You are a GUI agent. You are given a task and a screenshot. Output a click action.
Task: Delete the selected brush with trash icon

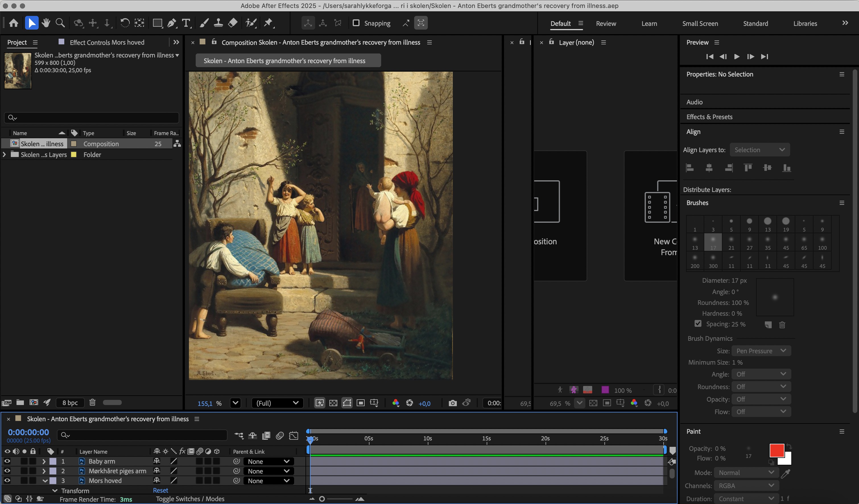tap(782, 325)
